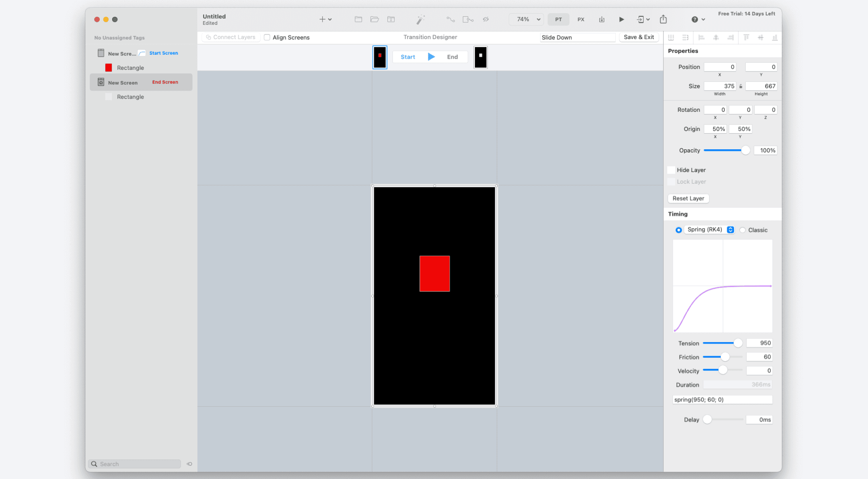Enable the Hide Layer checkbox
The image size is (868, 479).
point(671,170)
